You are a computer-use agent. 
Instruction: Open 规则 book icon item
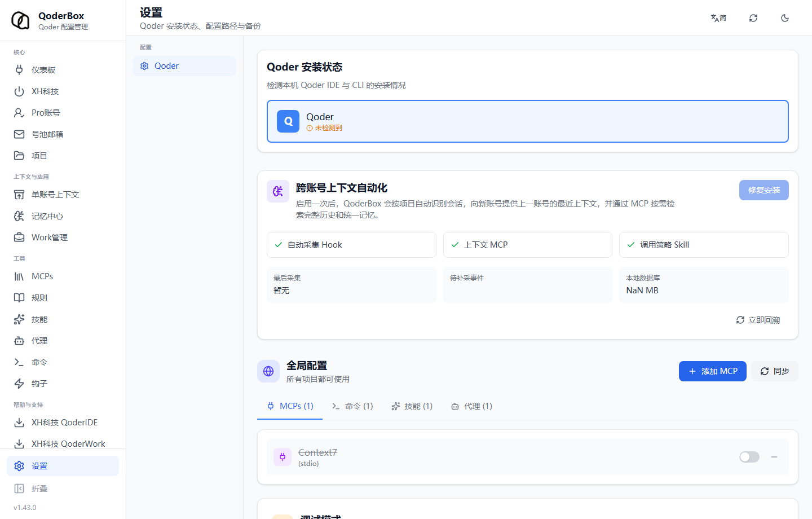[x=63, y=298]
